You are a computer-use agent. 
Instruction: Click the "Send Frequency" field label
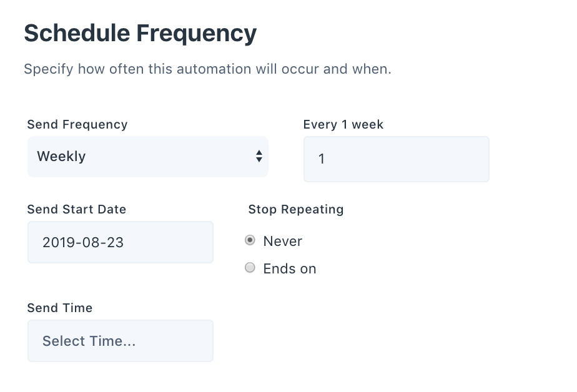pyautogui.click(x=77, y=124)
